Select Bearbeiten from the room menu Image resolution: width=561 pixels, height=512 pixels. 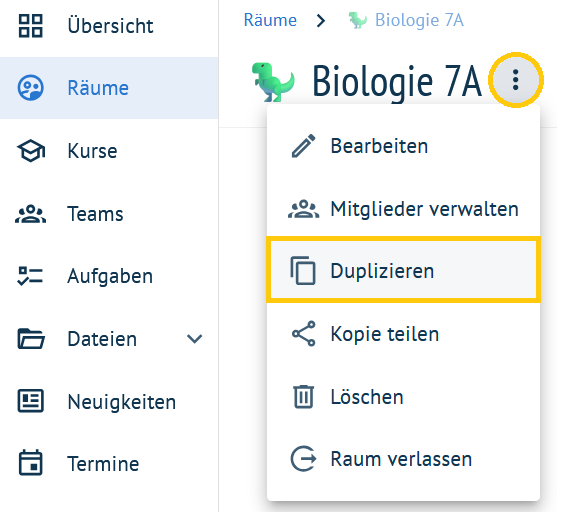pos(403,146)
